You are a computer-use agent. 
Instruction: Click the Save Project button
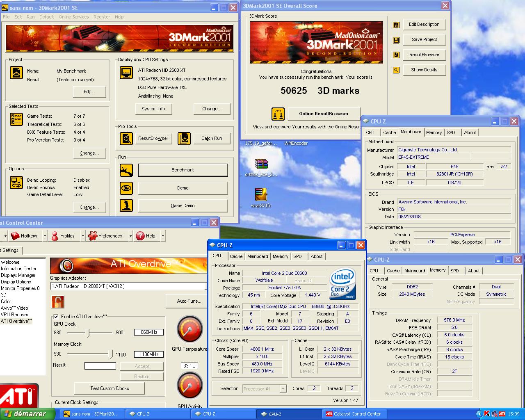coord(424,39)
